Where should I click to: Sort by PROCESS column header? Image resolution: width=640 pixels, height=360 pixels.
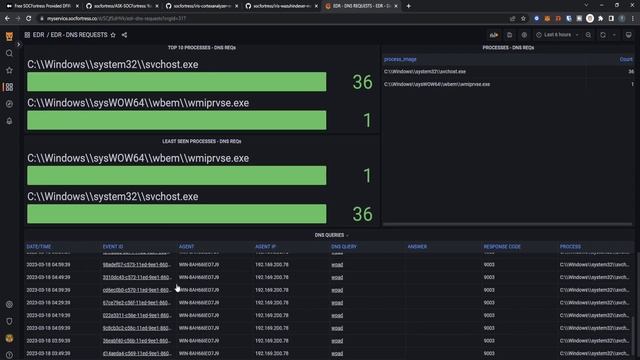click(570, 247)
